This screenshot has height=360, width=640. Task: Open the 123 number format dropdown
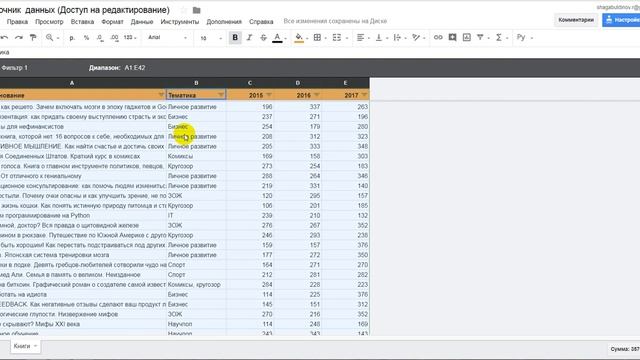(x=130, y=38)
